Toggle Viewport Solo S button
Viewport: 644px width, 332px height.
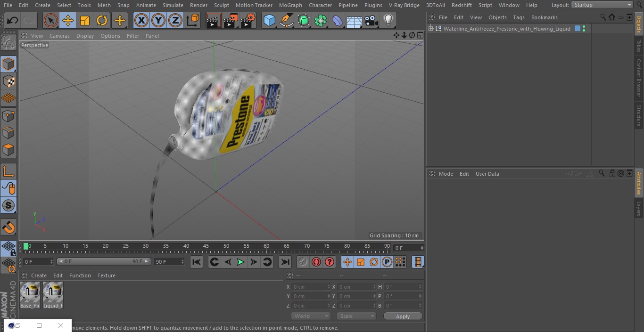pyautogui.click(x=8, y=205)
